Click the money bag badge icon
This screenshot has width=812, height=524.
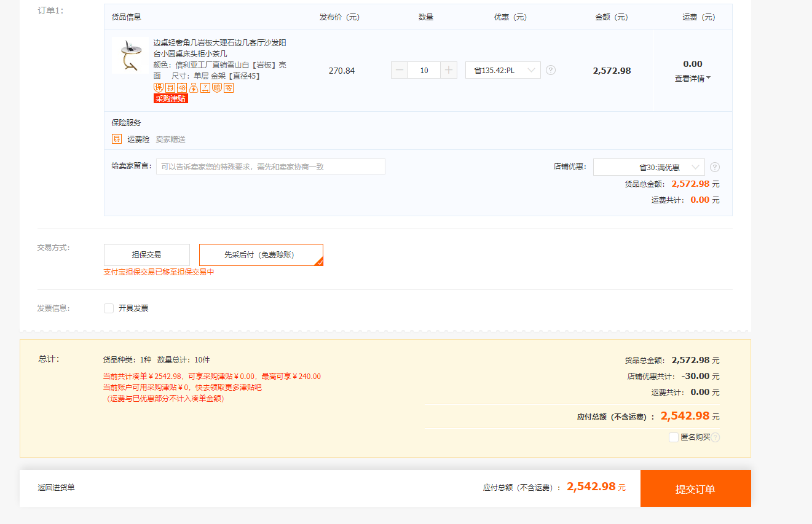194,88
